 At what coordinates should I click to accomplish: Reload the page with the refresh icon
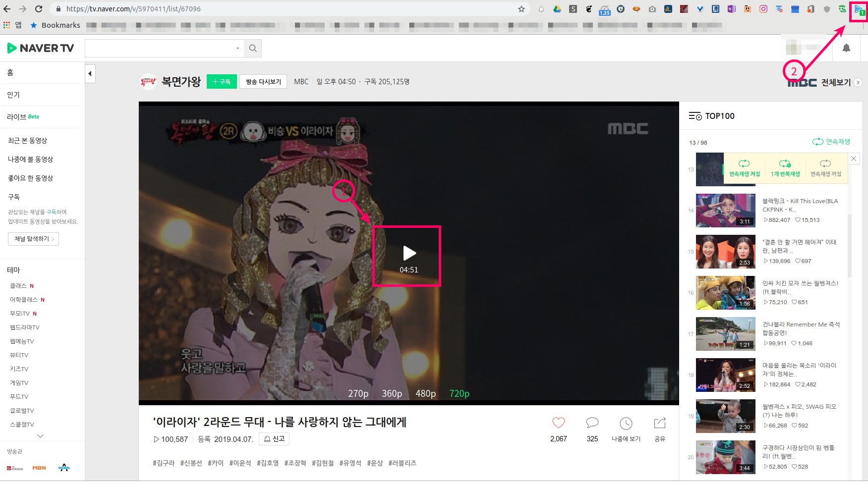[39, 9]
